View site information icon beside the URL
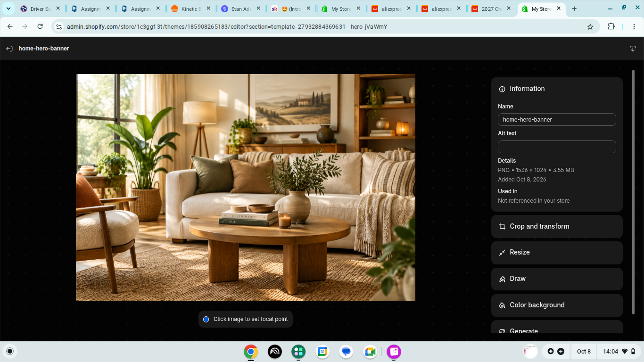 [x=59, y=27]
